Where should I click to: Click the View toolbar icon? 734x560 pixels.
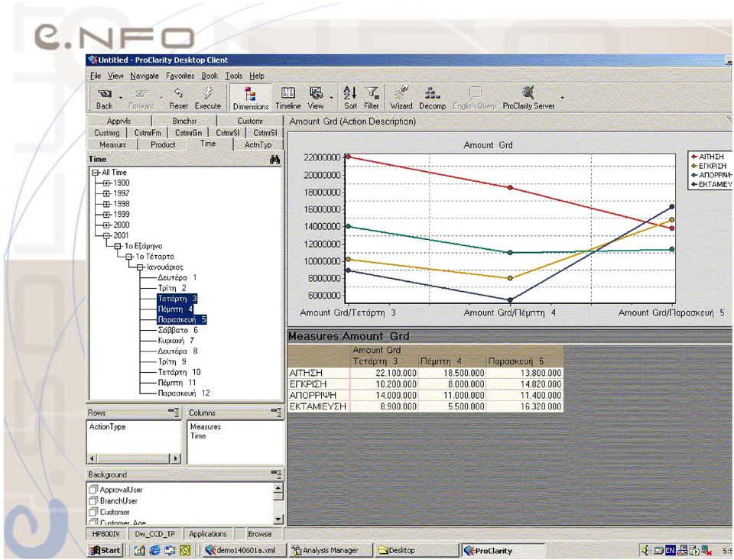316,98
